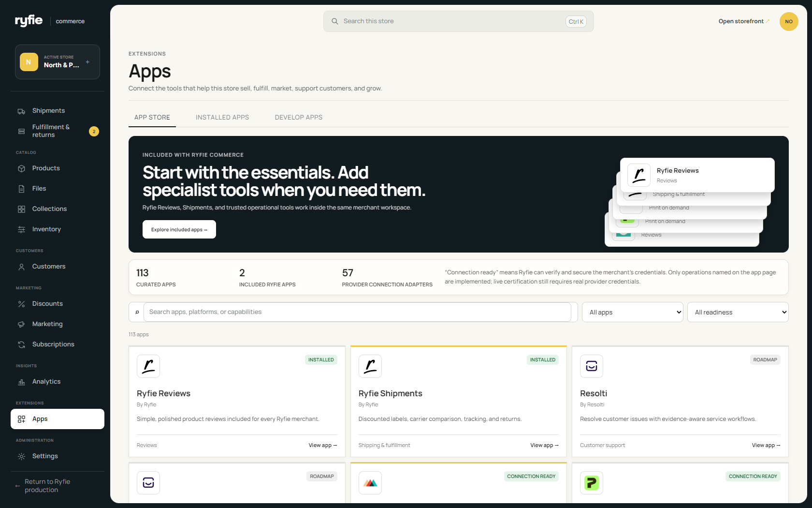The width and height of the screenshot is (812, 508).
Task: Click the N store avatar badge
Action: coord(29,62)
